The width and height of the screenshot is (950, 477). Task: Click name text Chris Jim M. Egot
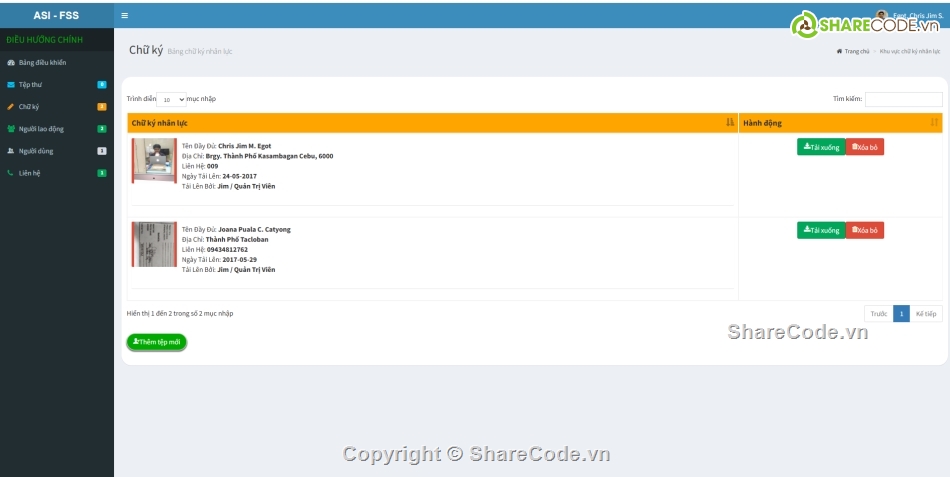tap(245, 146)
